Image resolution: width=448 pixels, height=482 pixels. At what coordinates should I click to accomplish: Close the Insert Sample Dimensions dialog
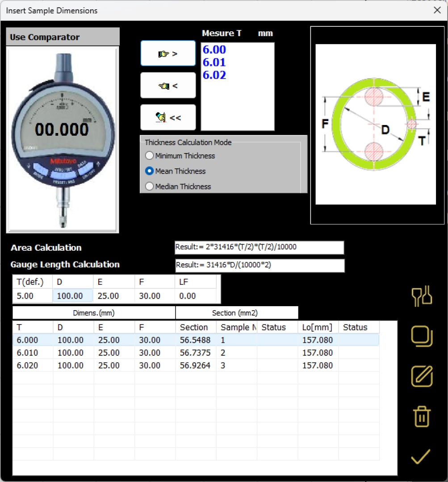[437, 10]
